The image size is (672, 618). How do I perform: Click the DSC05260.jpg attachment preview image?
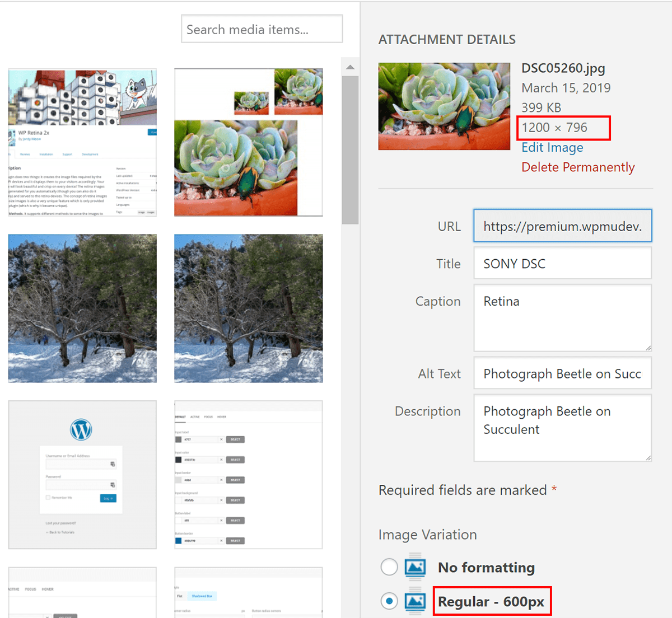pyautogui.click(x=444, y=106)
